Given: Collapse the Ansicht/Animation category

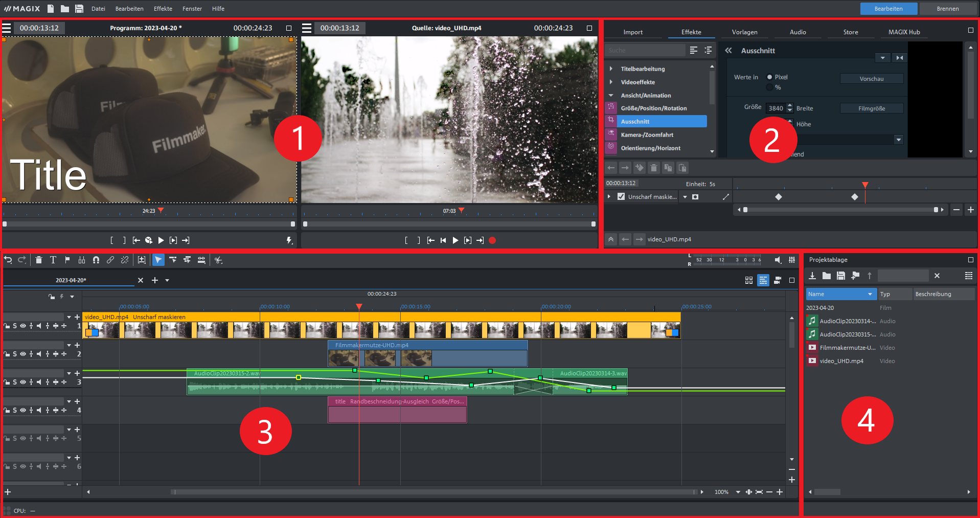Looking at the screenshot, I should 611,96.
